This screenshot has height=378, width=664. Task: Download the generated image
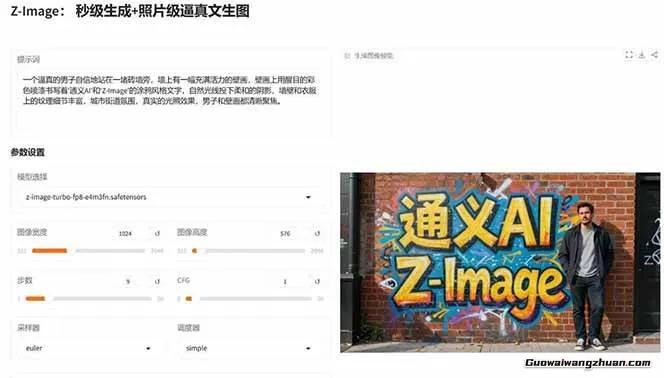click(x=642, y=55)
